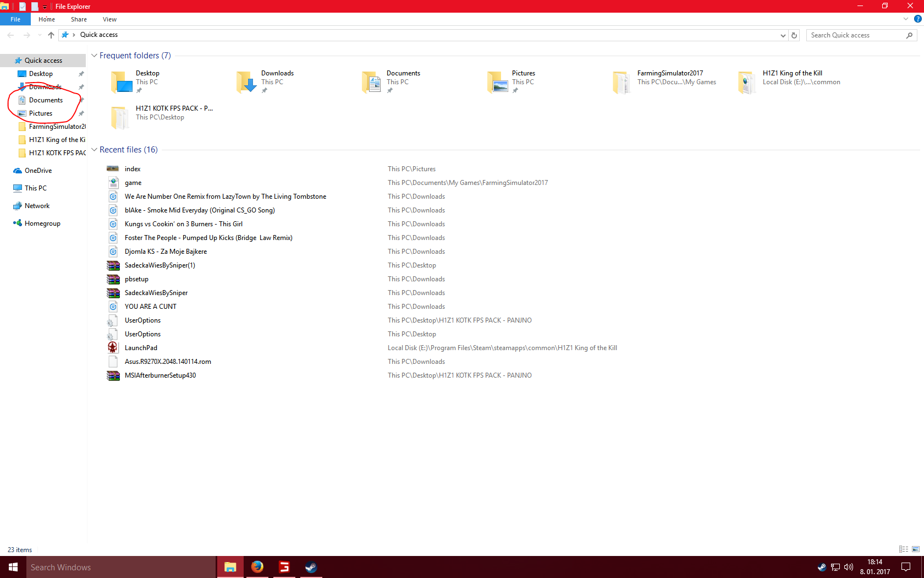This screenshot has height=578, width=924.
Task: Select the SadeckaWiesBySniper(1) file
Action: (x=159, y=265)
